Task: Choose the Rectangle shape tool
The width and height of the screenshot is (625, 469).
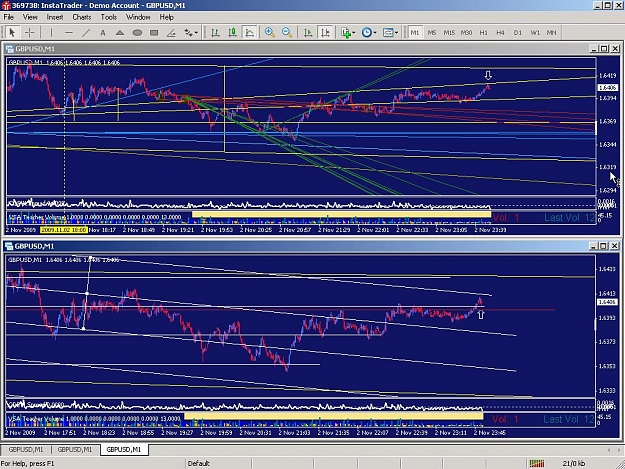Action: 154,32
